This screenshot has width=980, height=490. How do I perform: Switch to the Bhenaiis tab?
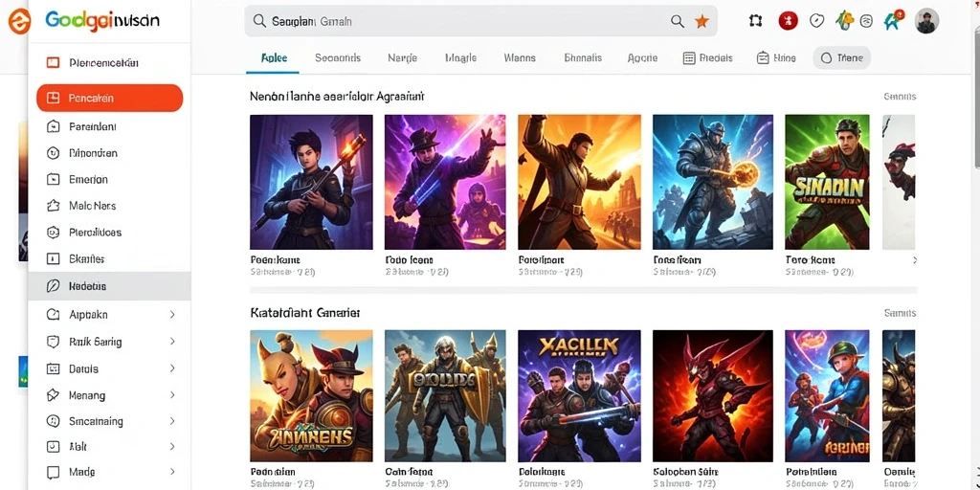(583, 57)
